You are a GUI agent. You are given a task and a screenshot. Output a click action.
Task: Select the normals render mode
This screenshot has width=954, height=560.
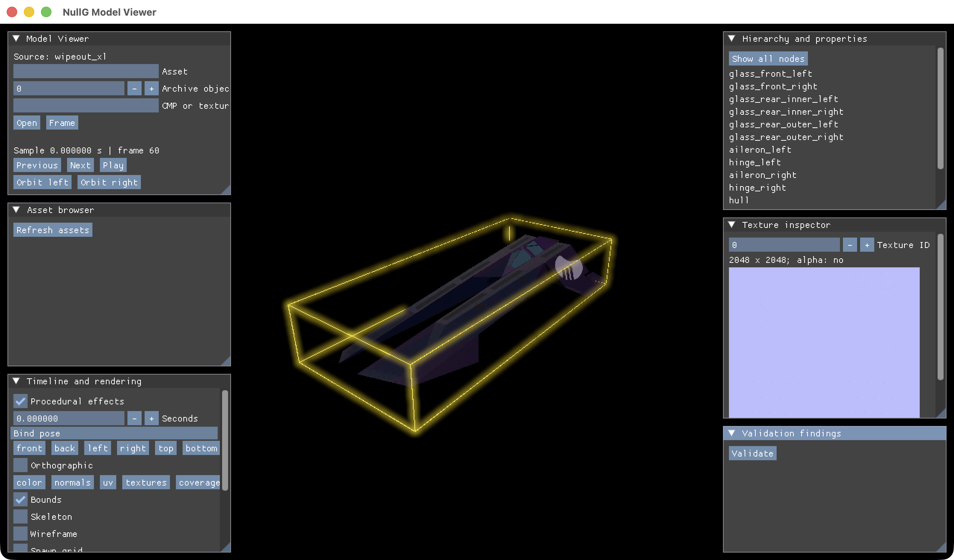(x=73, y=483)
